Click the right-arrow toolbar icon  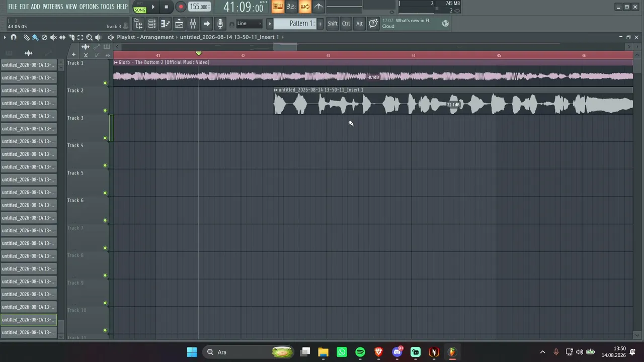click(x=206, y=24)
